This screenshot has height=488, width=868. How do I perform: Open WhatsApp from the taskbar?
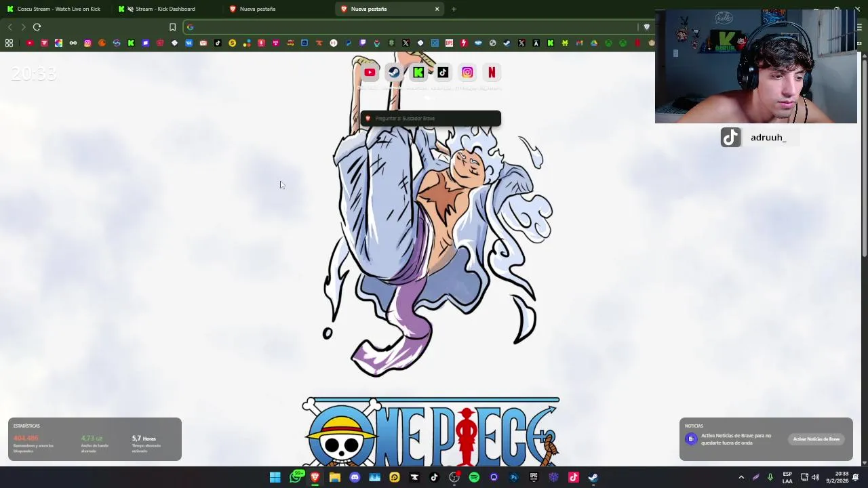click(x=296, y=477)
